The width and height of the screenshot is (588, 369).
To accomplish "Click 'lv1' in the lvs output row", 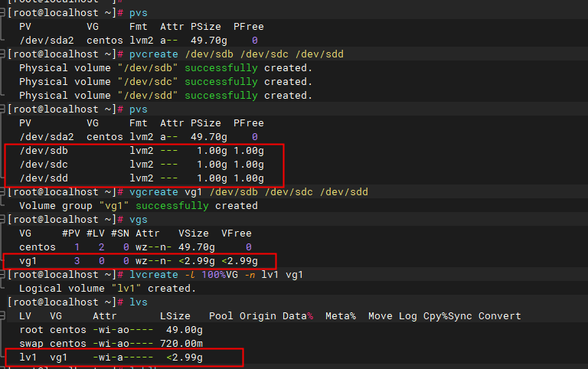I will (28, 358).
